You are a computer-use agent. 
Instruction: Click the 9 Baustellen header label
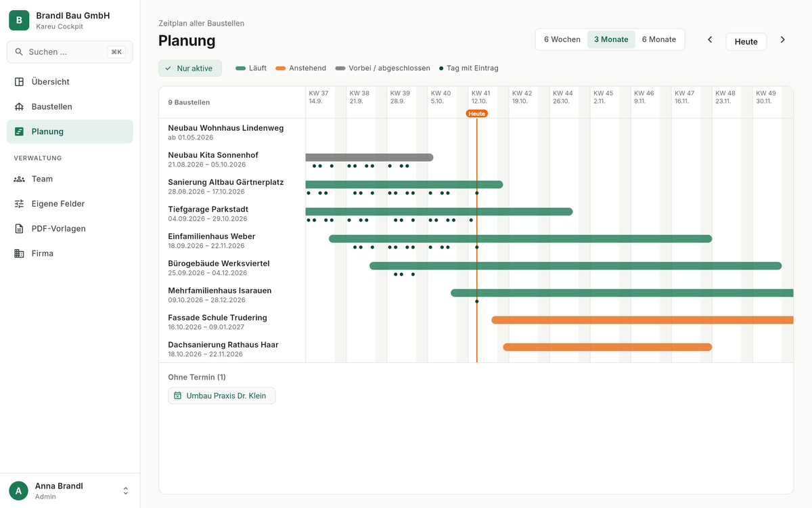tap(189, 103)
